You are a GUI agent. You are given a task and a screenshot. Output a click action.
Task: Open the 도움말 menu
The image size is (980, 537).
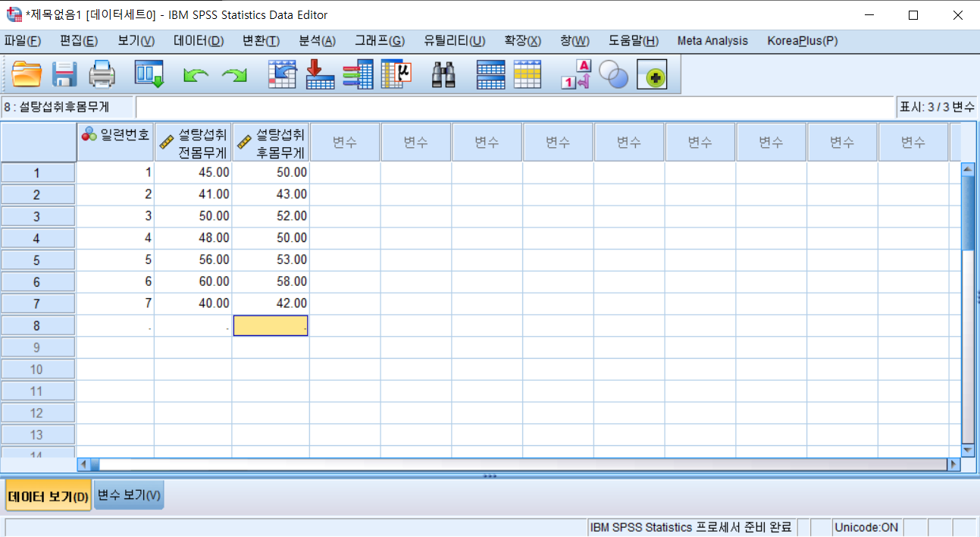tap(634, 41)
